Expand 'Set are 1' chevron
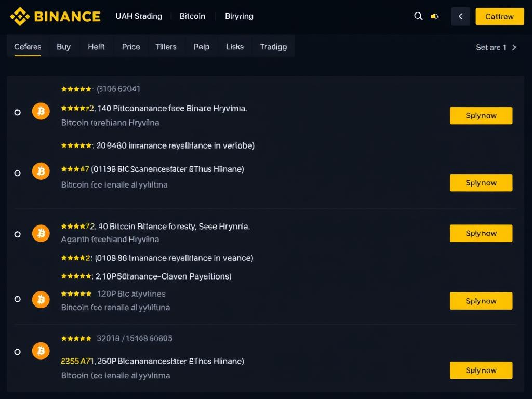 click(514, 47)
